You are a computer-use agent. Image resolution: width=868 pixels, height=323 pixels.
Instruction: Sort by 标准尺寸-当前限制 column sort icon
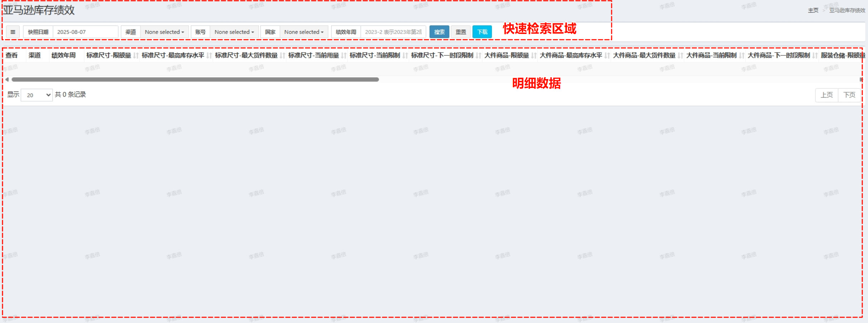point(405,55)
